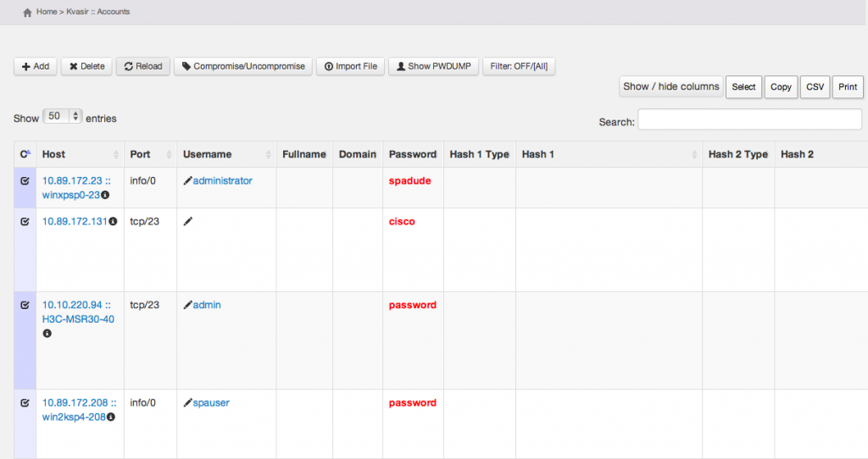Toggle the checkbox for host 10.89.172.23

click(25, 180)
